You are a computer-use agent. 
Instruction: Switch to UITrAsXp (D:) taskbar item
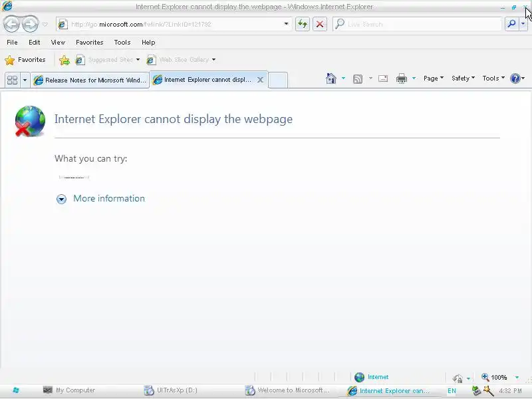(171, 390)
